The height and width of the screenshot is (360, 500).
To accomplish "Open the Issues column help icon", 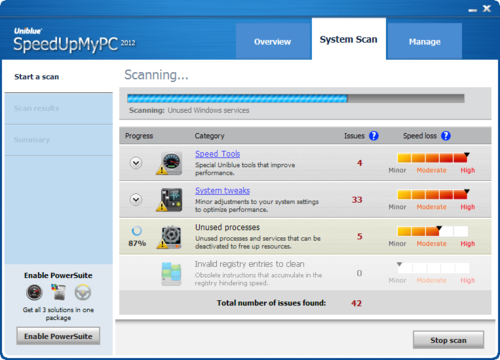I will point(374,136).
